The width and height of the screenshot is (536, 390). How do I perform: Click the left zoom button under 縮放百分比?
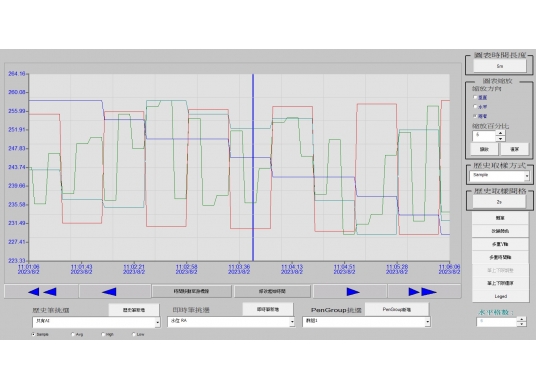click(x=484, y=149)
